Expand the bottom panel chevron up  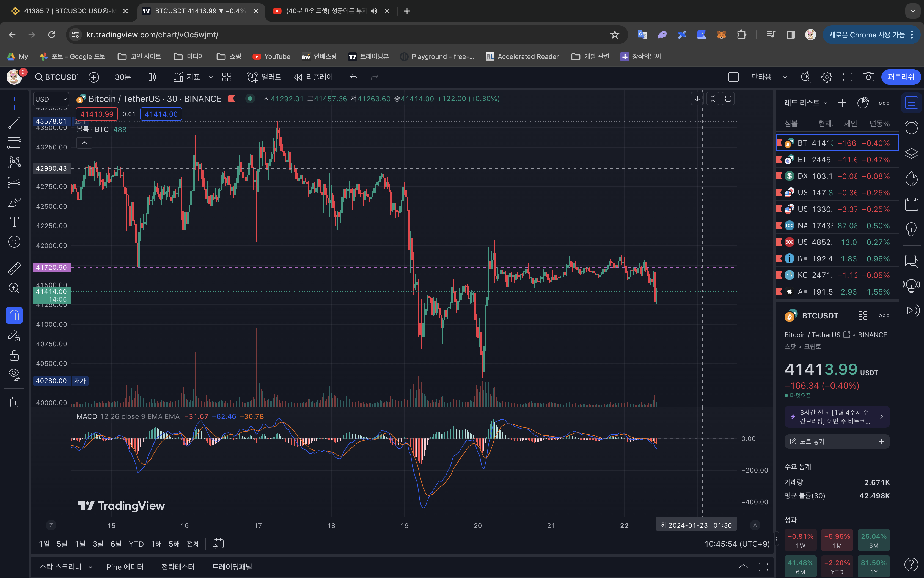(743, 567)
